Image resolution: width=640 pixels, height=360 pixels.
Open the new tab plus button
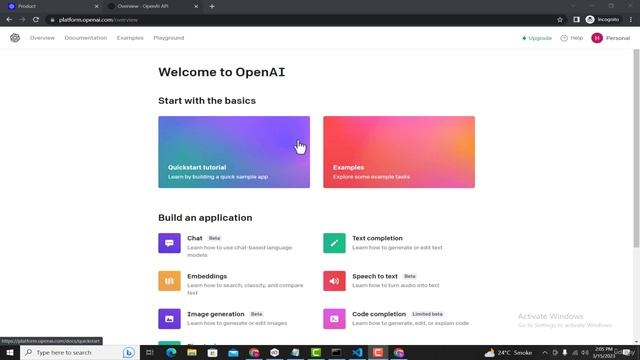212,7
